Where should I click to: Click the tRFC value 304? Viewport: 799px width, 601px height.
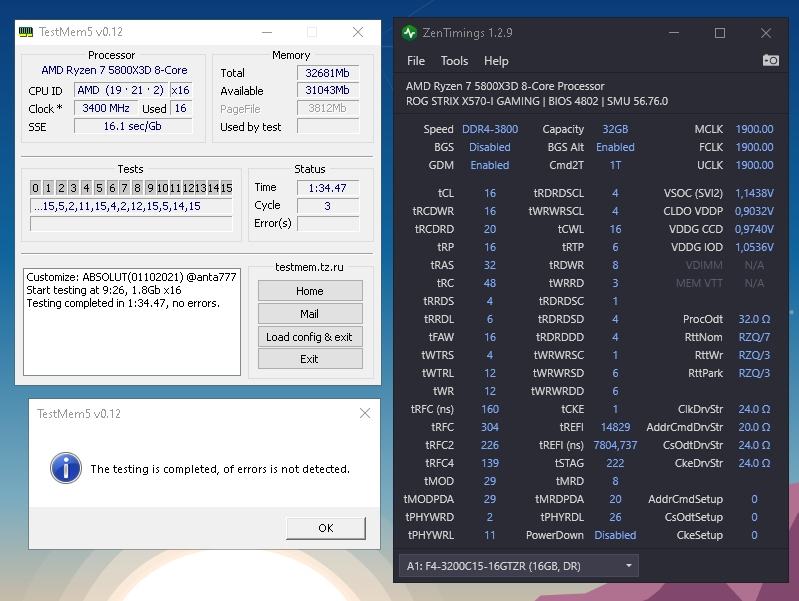point(490,427)
